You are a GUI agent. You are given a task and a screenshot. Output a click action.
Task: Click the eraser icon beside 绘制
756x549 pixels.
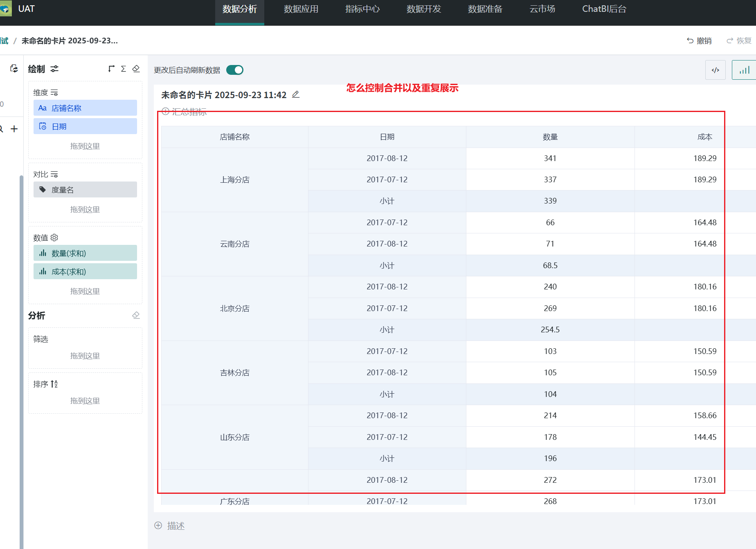tap(136, 69)
